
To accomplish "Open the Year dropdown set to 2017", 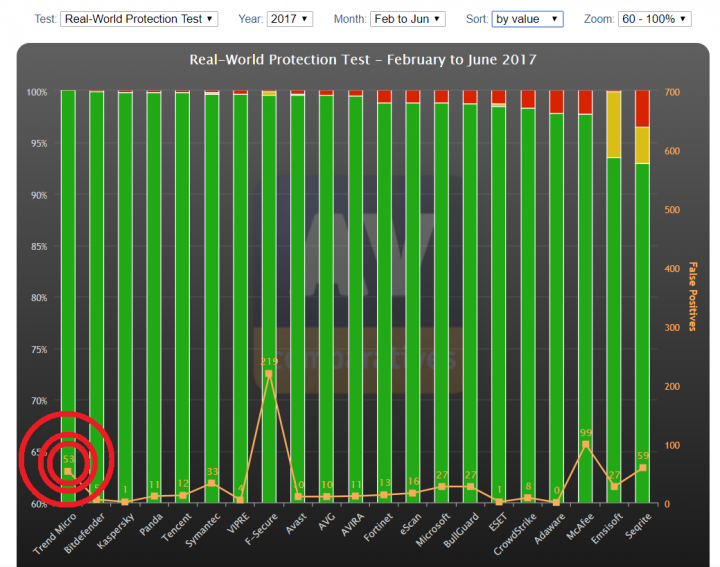I will pyautogui.click(x=290, y=19).
